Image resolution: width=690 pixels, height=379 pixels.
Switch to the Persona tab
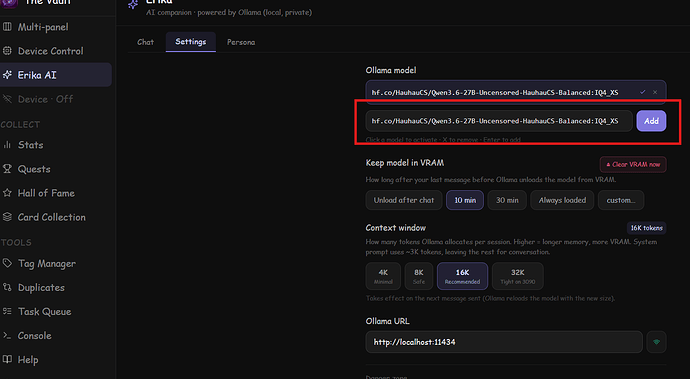pos(241,42)
